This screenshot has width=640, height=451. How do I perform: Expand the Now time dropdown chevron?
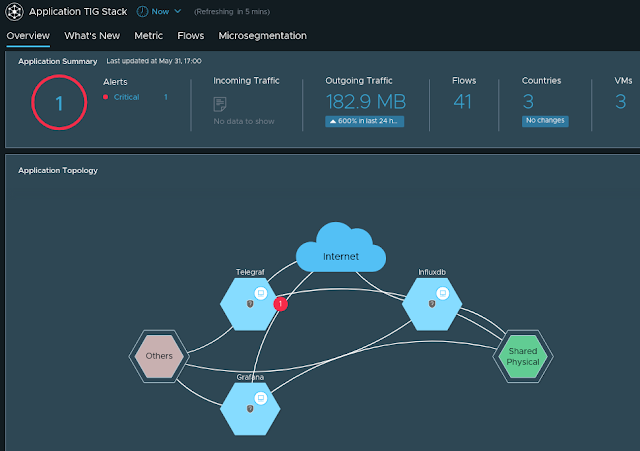pyautogui.click(x=178, y=11)
